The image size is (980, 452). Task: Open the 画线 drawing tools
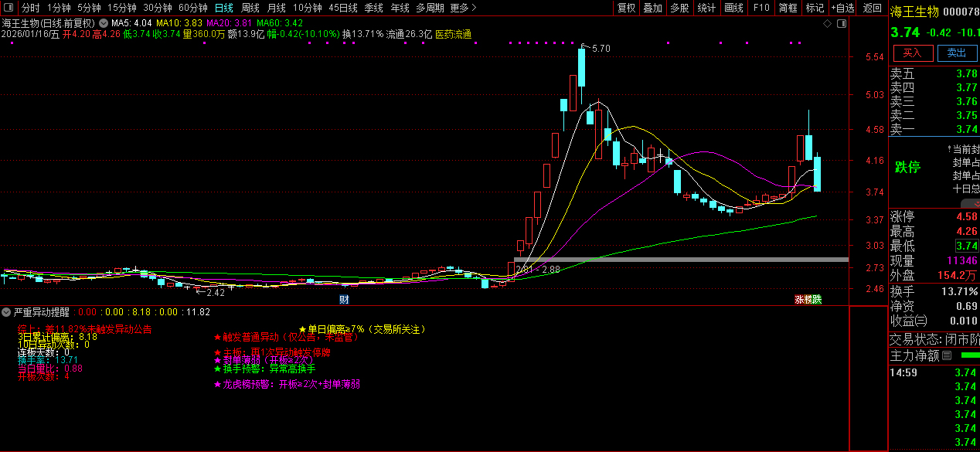(733, 8)
